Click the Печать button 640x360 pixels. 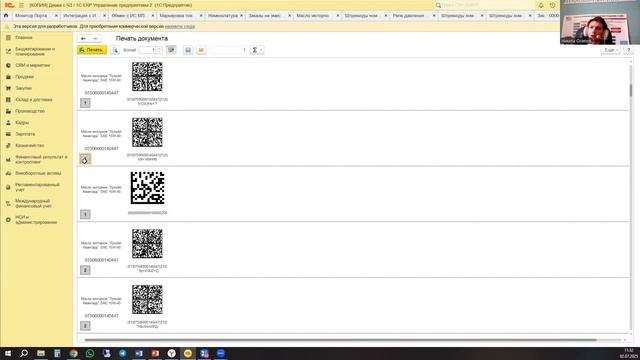(x=92, y=50)
